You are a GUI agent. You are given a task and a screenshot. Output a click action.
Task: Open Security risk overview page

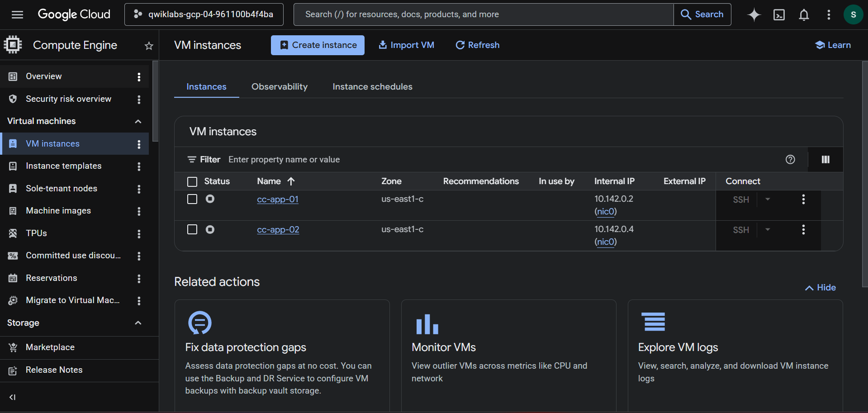point(68,99)
